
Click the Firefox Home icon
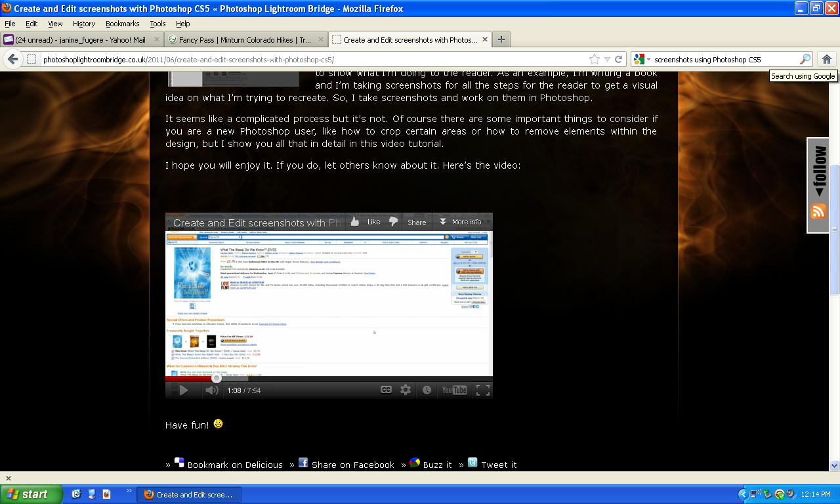point(827,59)
